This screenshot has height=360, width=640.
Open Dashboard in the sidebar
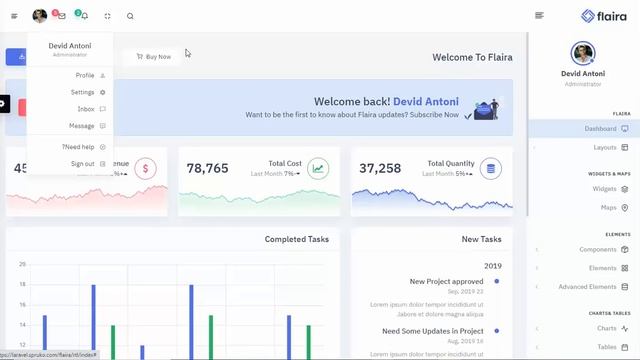pos(584,129)
